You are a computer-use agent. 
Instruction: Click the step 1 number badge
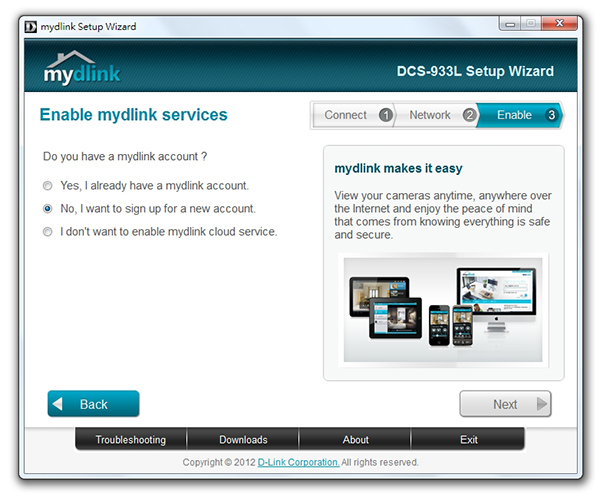point(385,116)
